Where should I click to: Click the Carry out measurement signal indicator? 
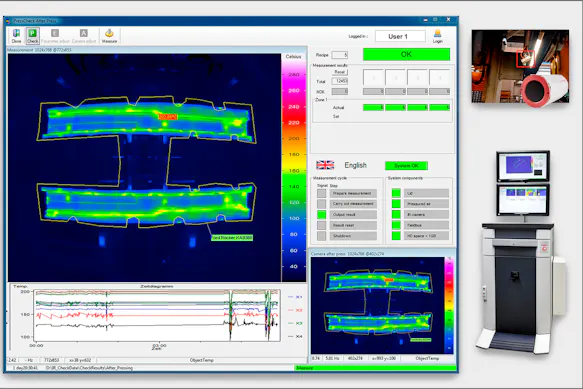coord(322,204)
